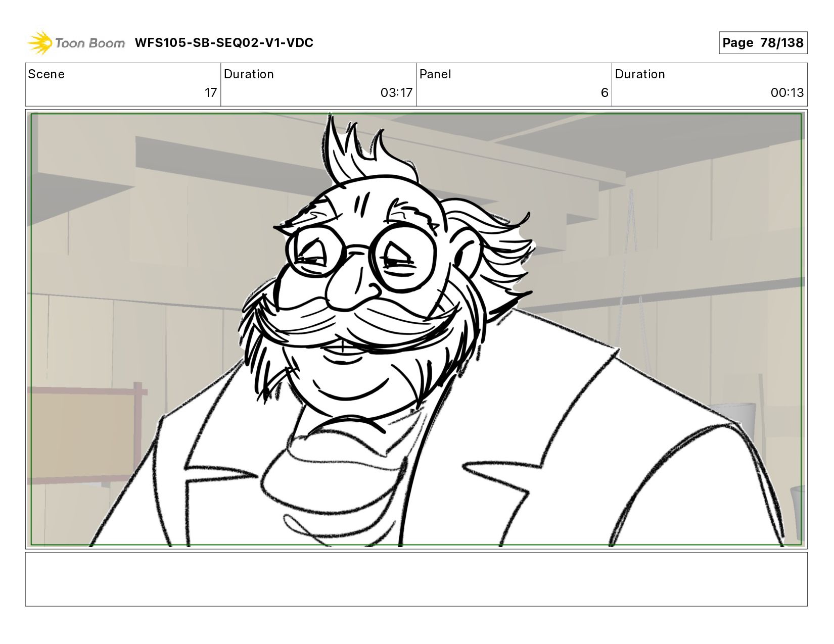Click the Scene label

47,74
